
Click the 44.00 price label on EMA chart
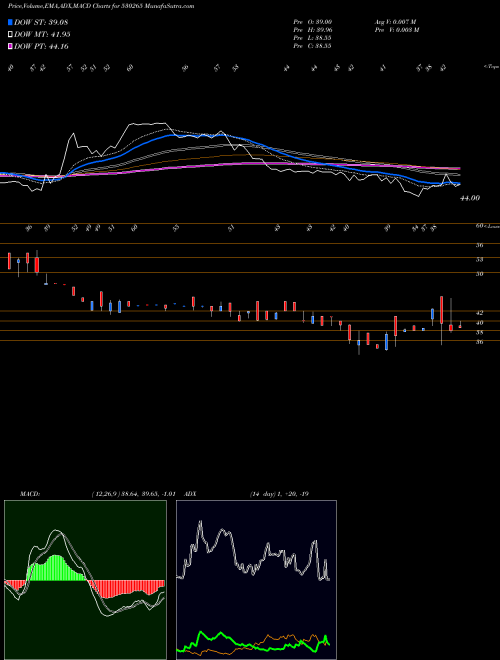coord(470,198)
